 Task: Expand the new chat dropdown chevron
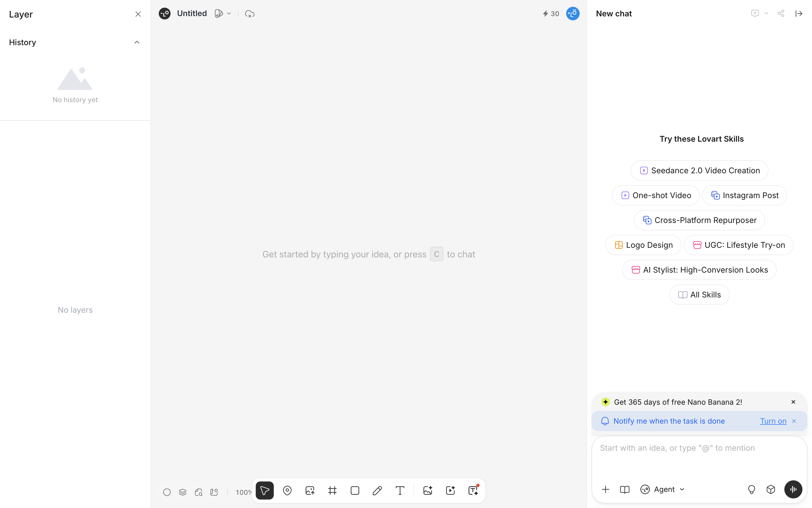766,14
